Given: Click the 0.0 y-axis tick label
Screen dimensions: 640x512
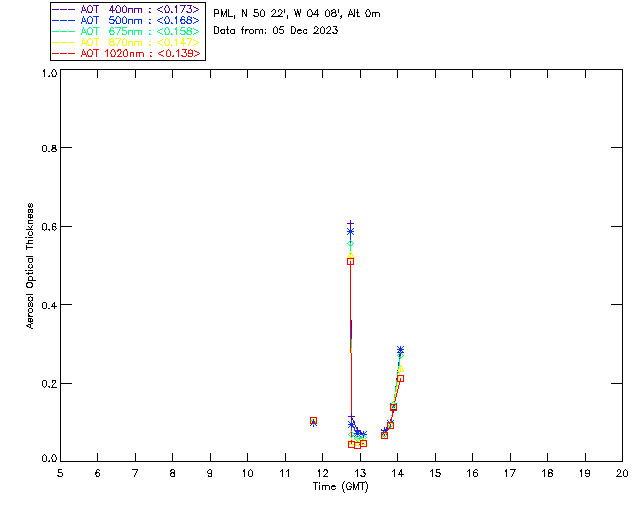Looking at the screenshot, I should [49, 459].
